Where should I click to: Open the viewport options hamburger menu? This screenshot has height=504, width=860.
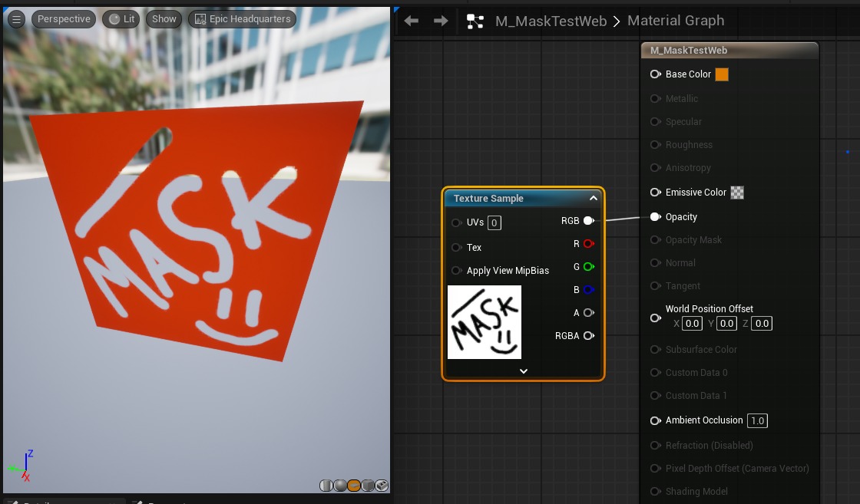[16, 19]
